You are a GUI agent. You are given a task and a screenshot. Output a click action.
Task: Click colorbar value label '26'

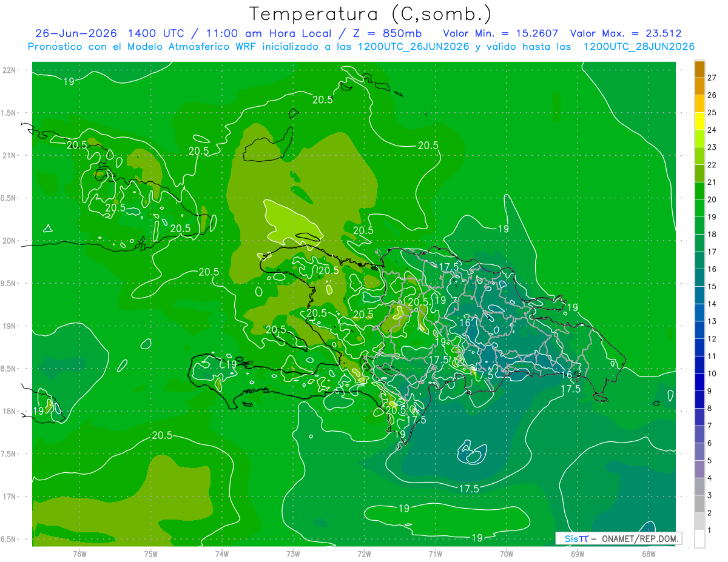click(x=712, y=95)
